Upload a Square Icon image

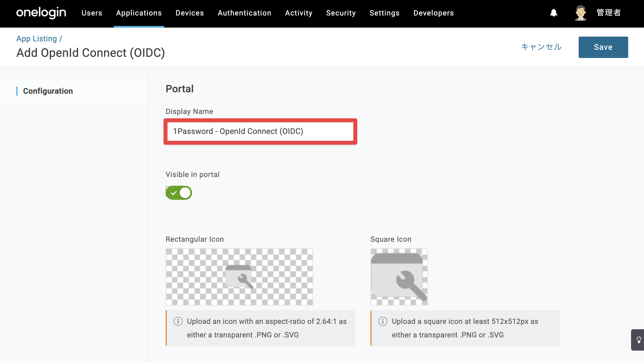399,277
